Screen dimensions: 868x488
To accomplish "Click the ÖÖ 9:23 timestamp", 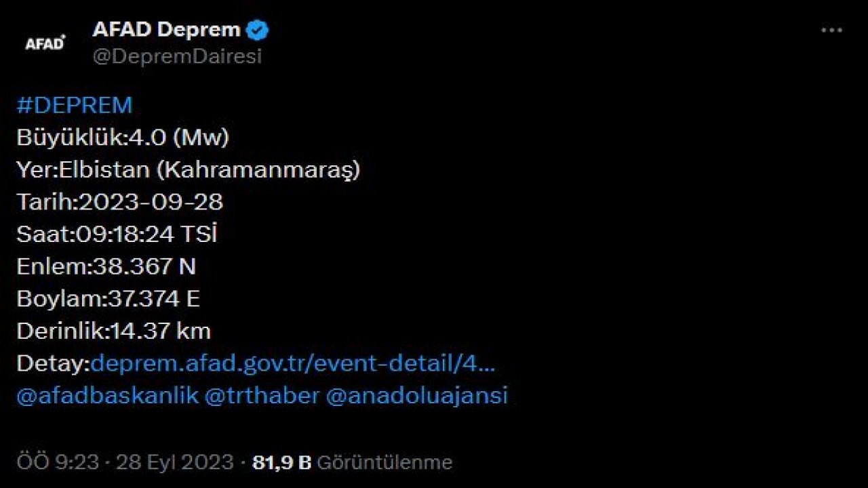I will 58,462.
